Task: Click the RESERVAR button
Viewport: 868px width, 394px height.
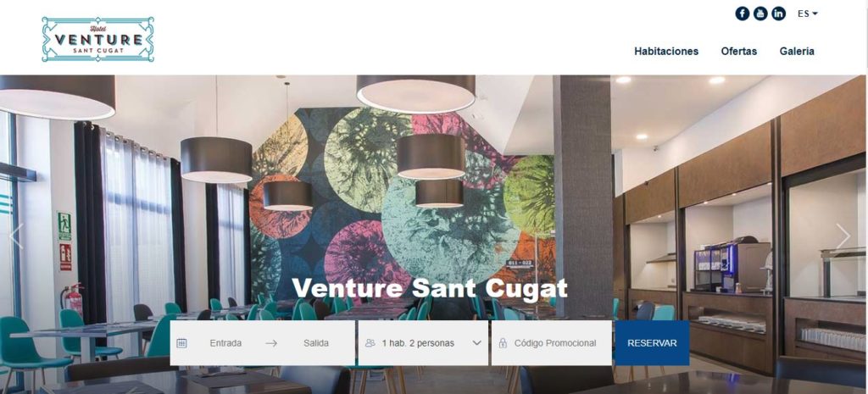Action: 652,343
